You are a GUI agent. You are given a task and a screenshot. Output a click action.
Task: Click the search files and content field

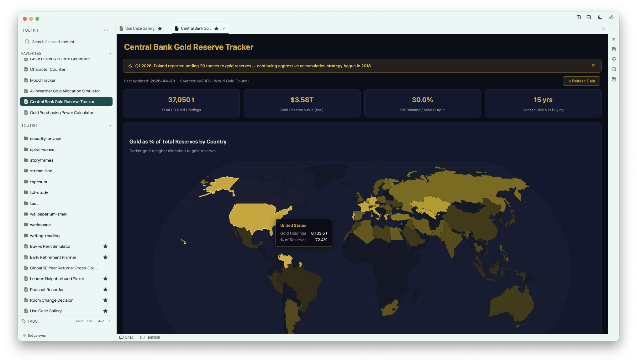pos(67,42)
